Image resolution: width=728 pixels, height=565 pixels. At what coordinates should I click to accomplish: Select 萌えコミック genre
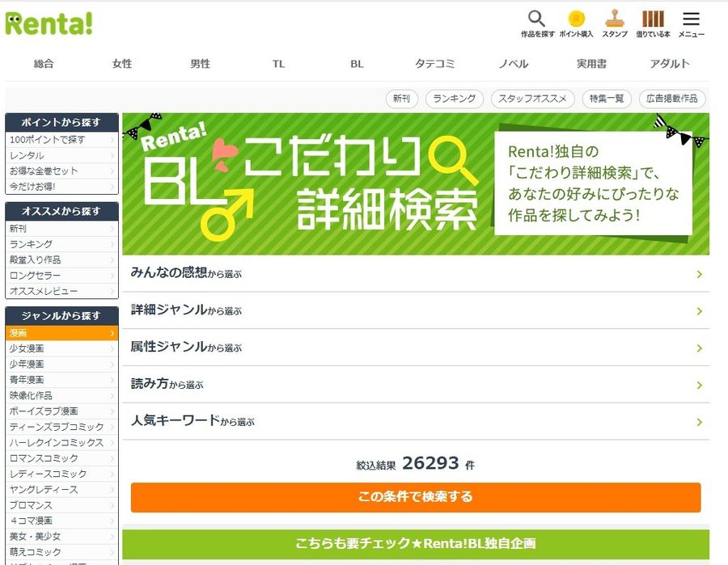pyautogui.click(x=61, y=552)
